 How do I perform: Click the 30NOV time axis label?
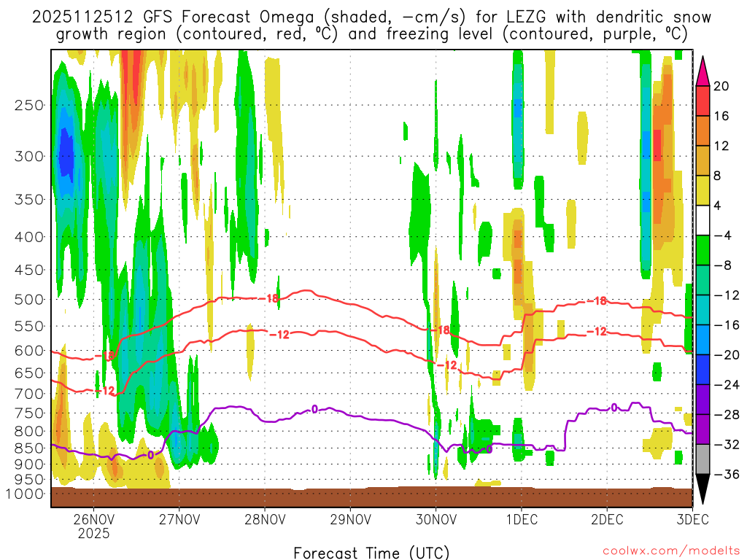[436, 519]
